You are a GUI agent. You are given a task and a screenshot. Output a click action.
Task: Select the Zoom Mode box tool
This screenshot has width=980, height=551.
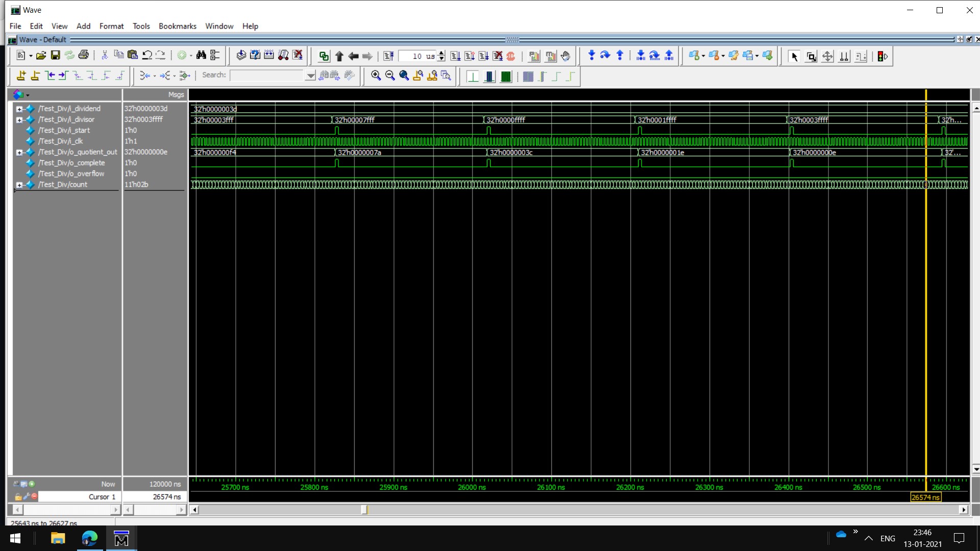pyautogui.click(x=811, y=57)
